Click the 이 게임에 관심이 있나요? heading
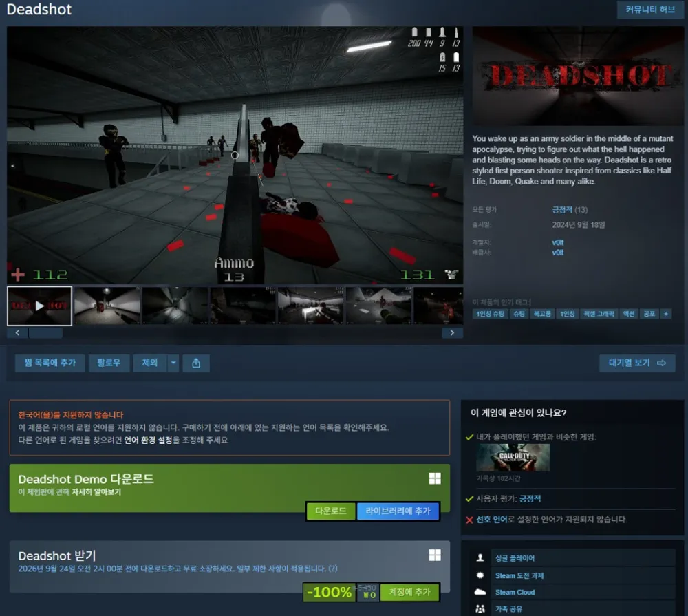 pos(518,413)
